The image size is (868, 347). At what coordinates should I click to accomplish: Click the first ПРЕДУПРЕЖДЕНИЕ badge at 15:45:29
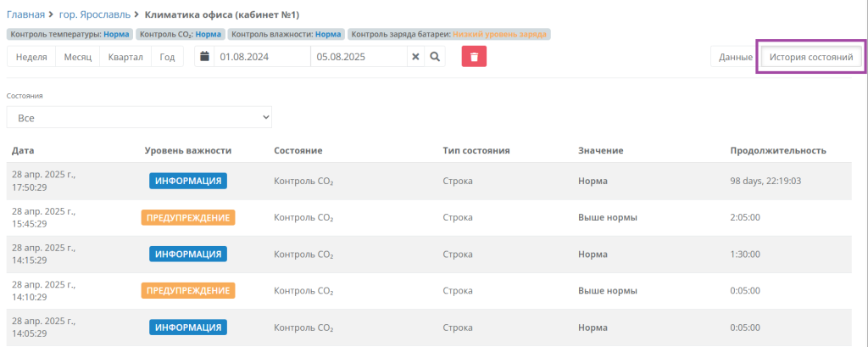point(187,217)
